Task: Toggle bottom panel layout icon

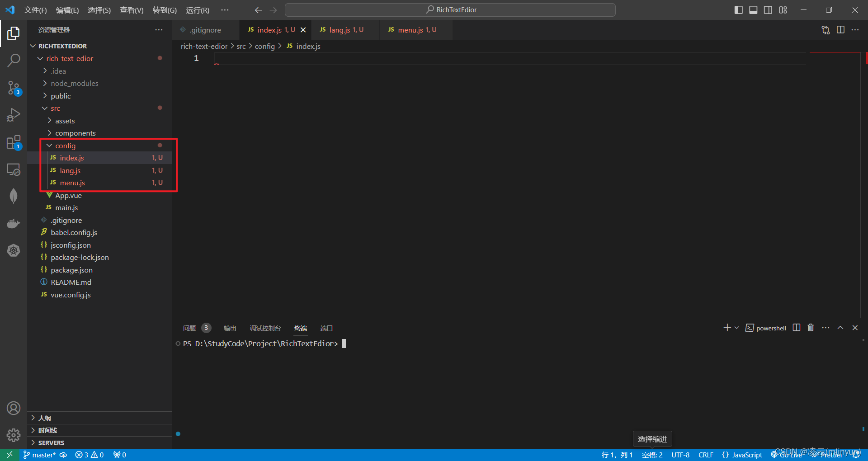Action: [x=753, y=10]
